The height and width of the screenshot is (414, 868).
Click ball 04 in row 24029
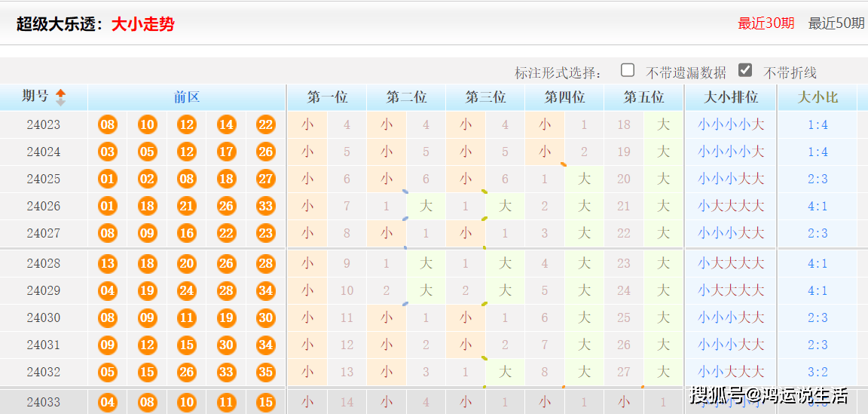[x=108, y=290]
